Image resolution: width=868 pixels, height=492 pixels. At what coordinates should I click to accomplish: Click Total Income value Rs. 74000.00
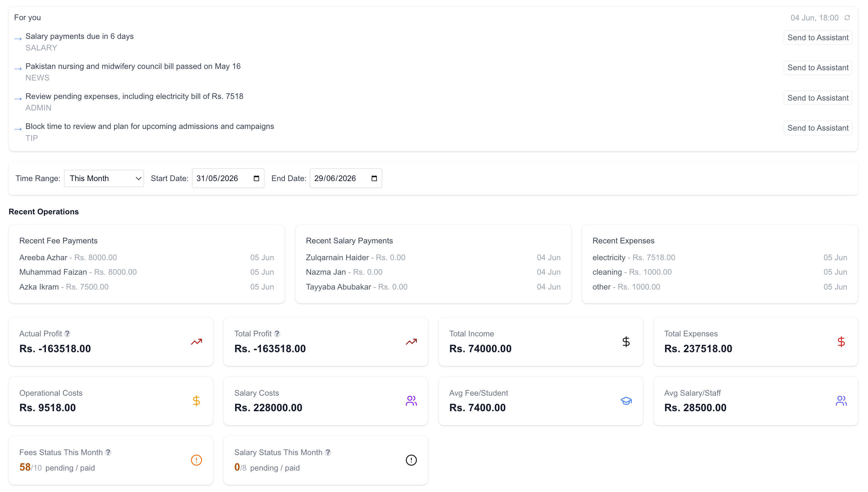point(480,348)
